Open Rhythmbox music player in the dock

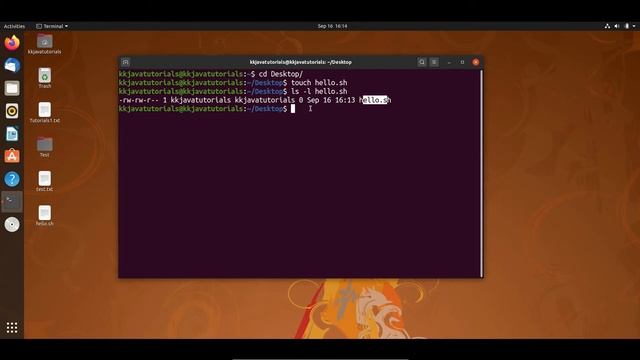(12, 111)
